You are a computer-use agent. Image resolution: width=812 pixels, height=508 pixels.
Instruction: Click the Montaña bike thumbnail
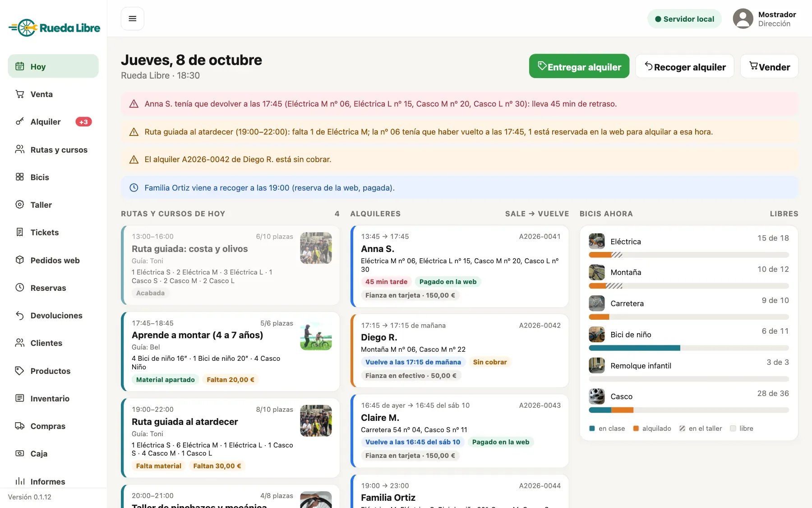point(597,272)
